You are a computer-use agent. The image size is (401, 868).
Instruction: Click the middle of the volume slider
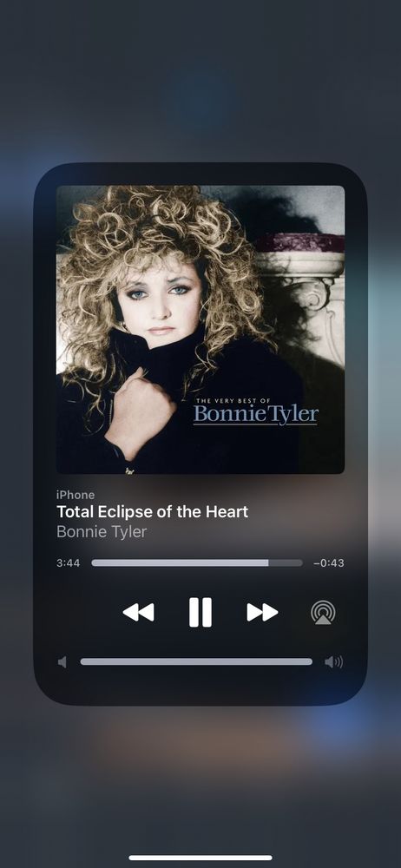coord(196,661)
